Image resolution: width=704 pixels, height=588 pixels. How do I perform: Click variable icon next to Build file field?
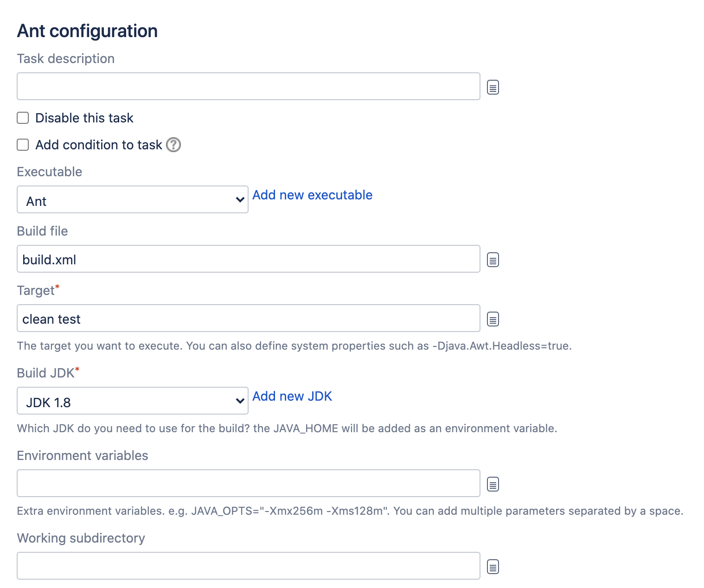point(493,260)
